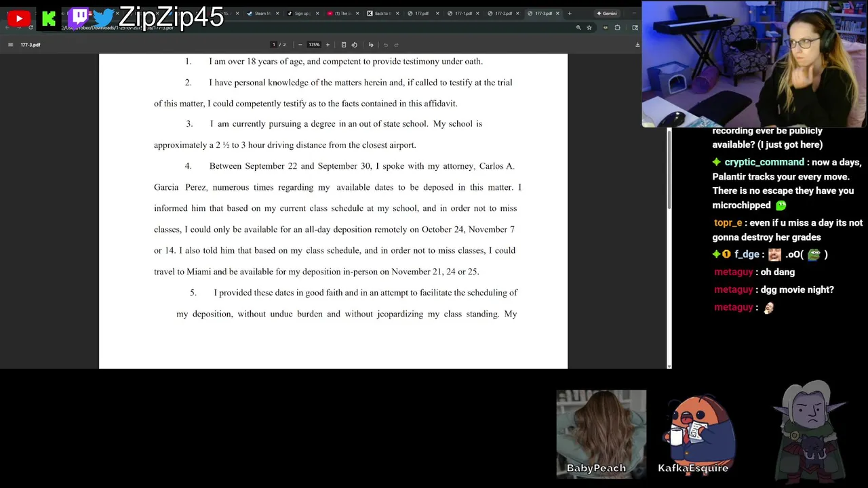This screenshot has width=868, height=488.
Task: Open the PDF sidebar menu icon
Action: point(10,45)
